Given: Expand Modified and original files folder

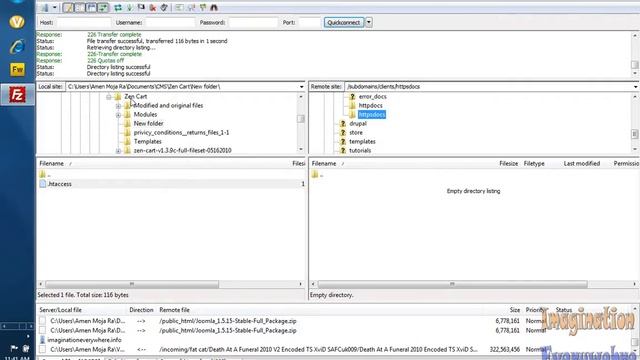Looking at the screenshot, I should tap(118, 106).
